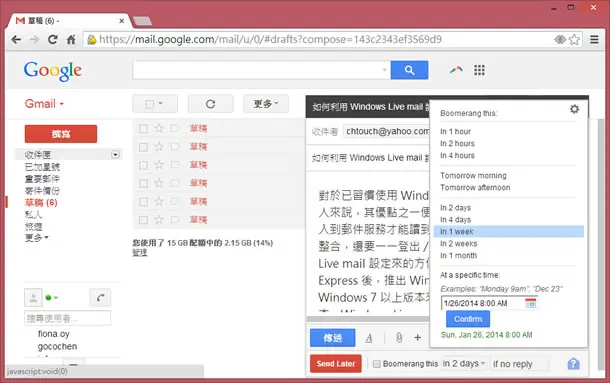Click the phone call icon in chat
Viewport: 610px width, 383px height.
tap(100, 298)
